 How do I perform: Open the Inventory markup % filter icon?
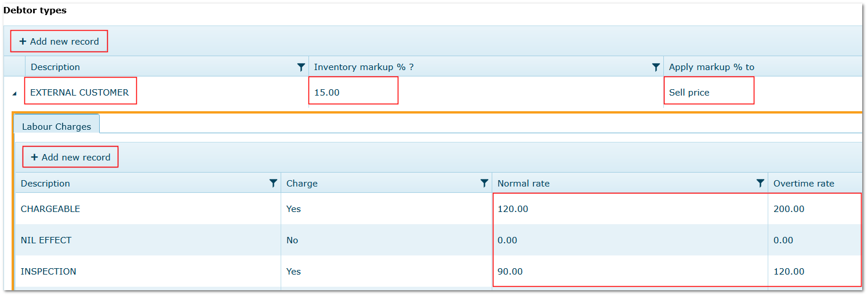656,67
